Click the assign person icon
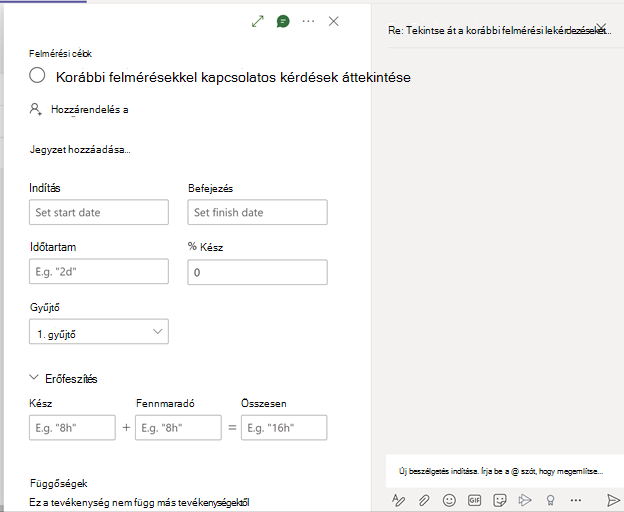The height and width of the screenshot is (512, 624). coord(35,109)
